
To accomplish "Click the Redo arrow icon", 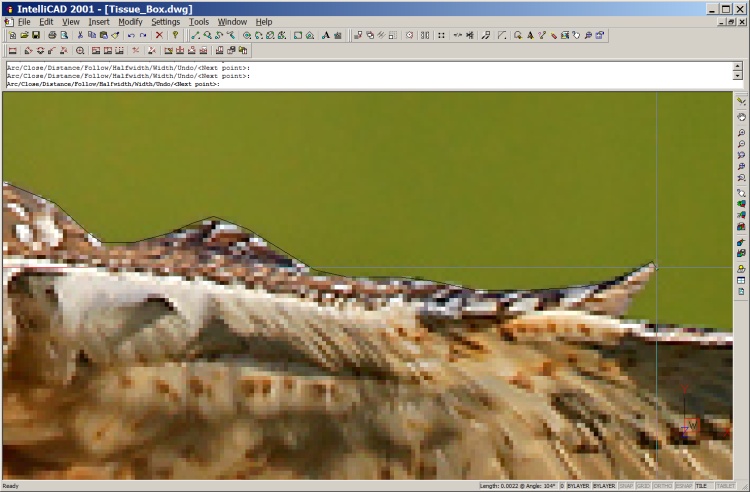I will click(x=142, y=35).
